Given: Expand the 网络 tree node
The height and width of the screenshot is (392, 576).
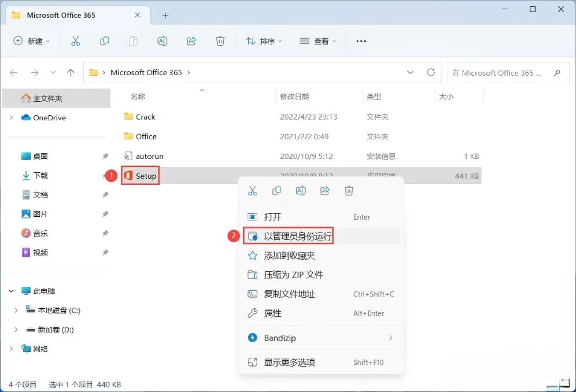Looking at the screenshot, I should pyautogui.click(x=11, y=349).
